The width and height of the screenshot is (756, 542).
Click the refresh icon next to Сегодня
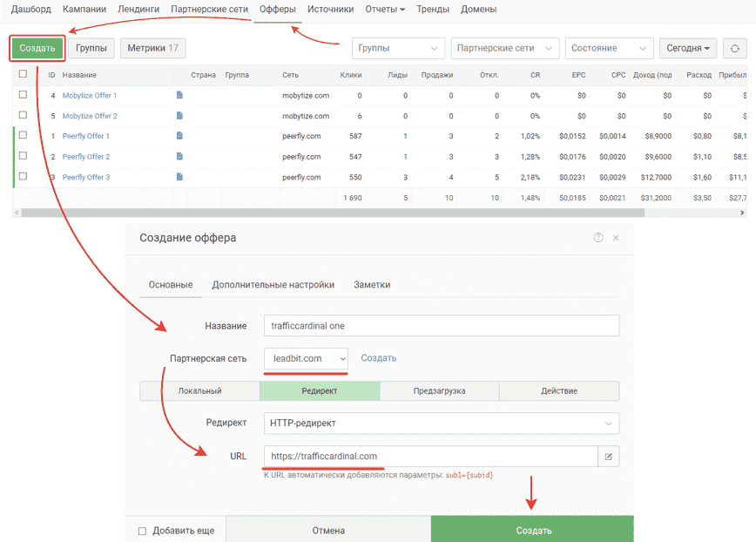click(735, 49)
